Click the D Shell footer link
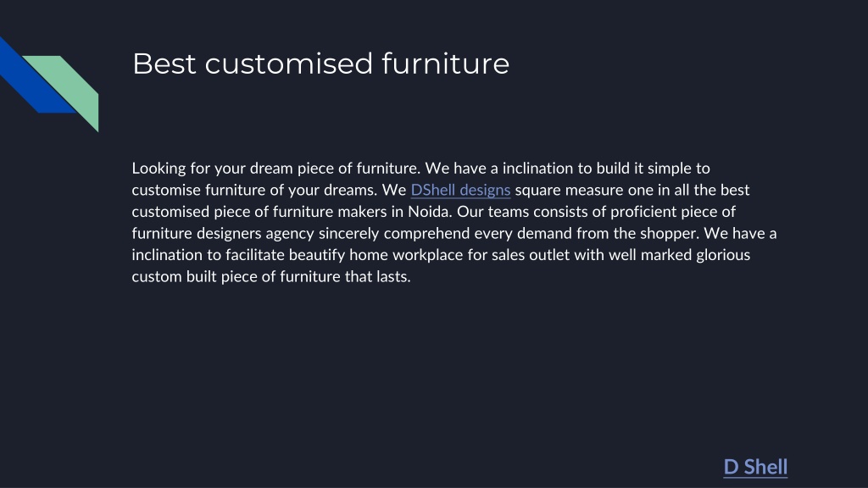Image resolution: width=868 pixels, height=488 pixels. pyautogui.click(x=755, y=467)
